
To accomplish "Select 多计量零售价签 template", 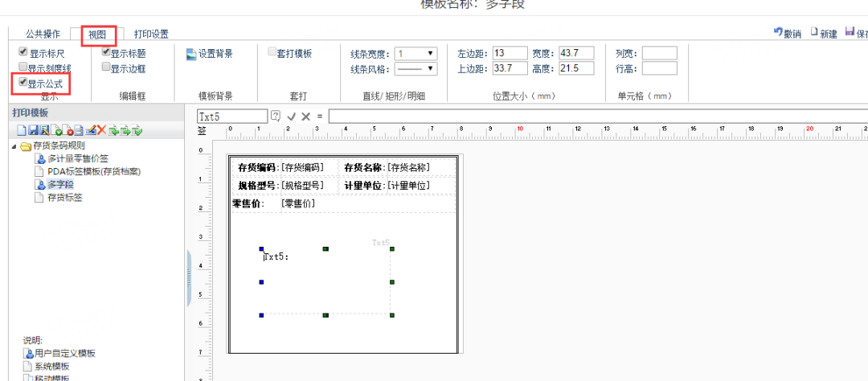I will (x=77, y=159).
